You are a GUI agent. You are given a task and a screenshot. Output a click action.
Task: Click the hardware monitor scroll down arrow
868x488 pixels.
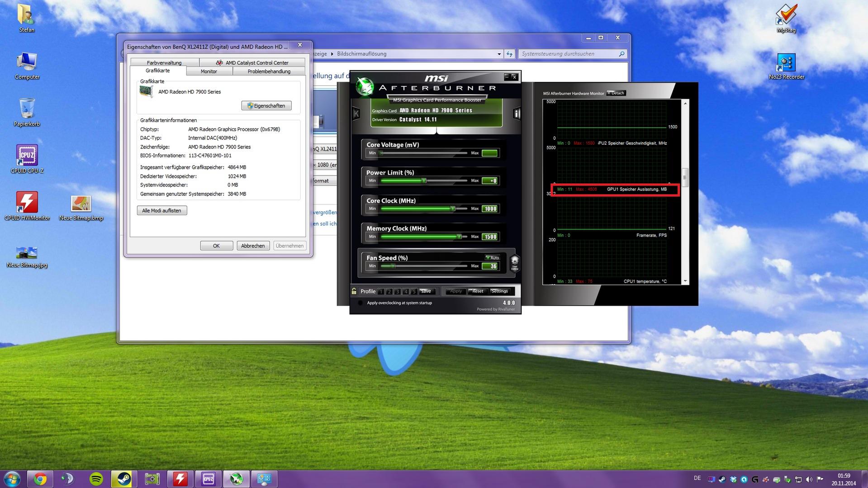685,281
